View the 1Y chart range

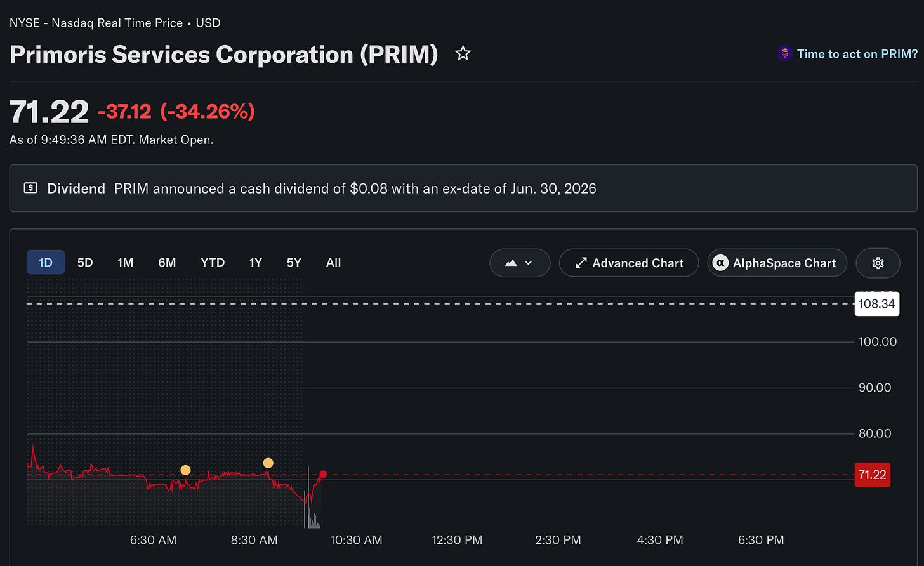255,263
